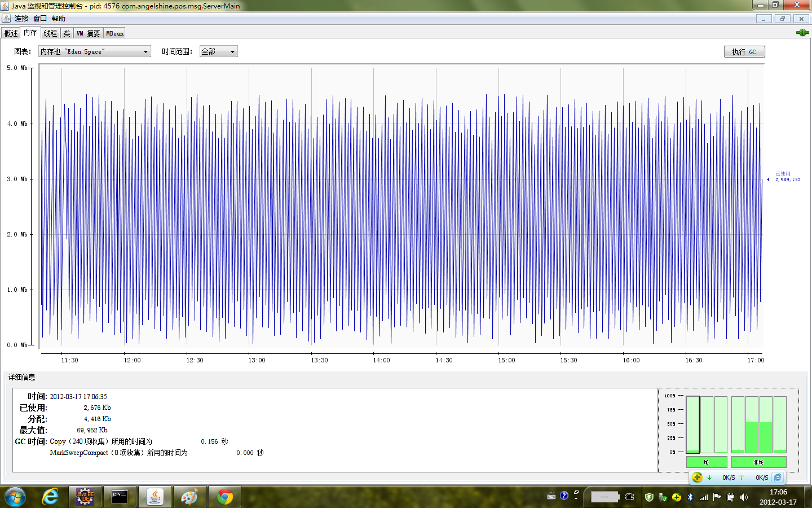Switch to the Command Prompt taskbar window
Image resolution: width=812 pixels, height=508 pixels.
click(x=120, y=497)
